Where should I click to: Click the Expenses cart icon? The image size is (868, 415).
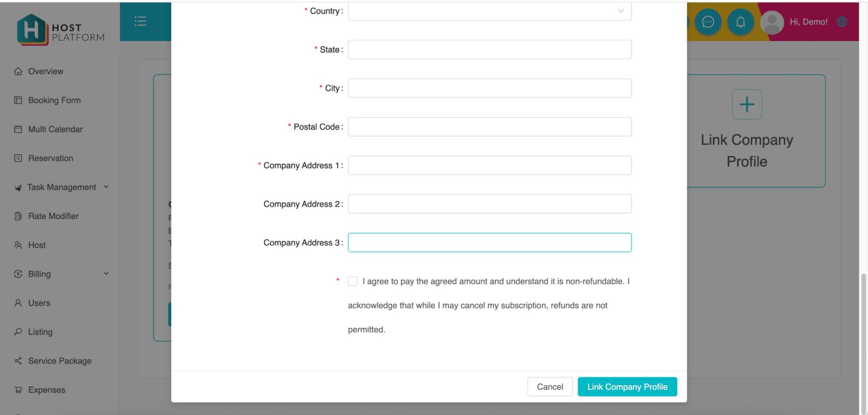[x=18, y=390]
